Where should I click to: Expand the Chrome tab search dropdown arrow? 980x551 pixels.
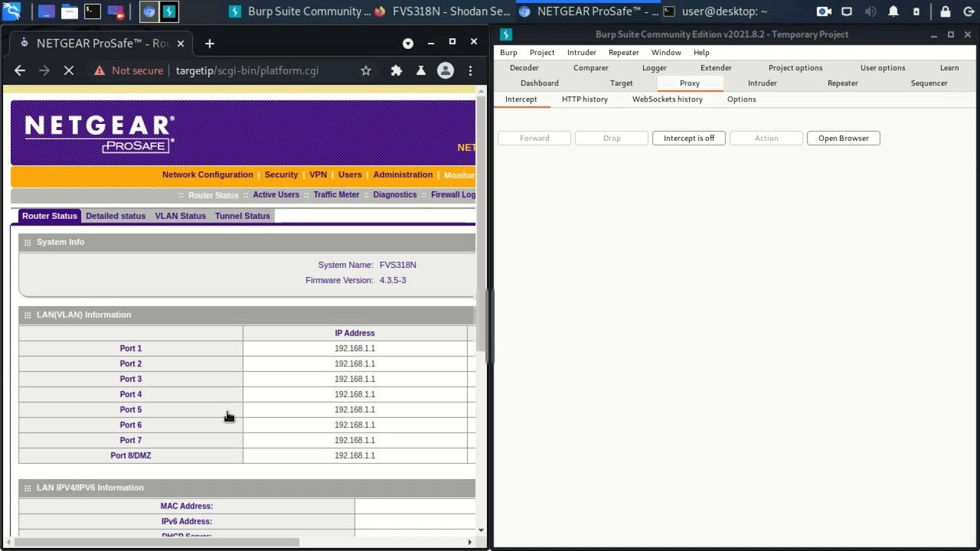(408, 44)
